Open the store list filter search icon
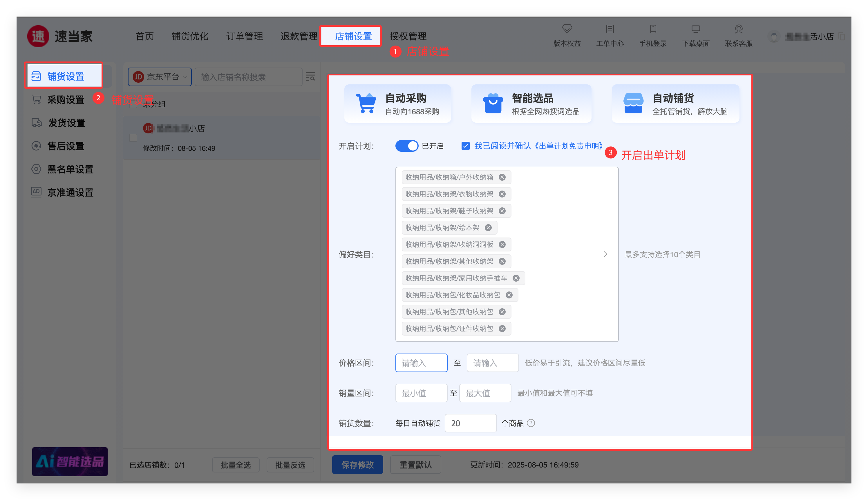Viewport: 868px width, 500px height. (x=310, y=77)
